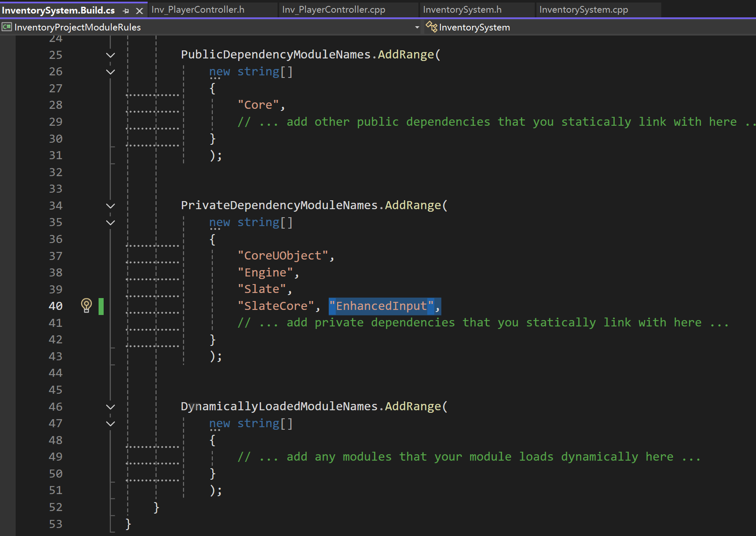
Task: Collapse the string array at line 35
Action: coord(110,222)
